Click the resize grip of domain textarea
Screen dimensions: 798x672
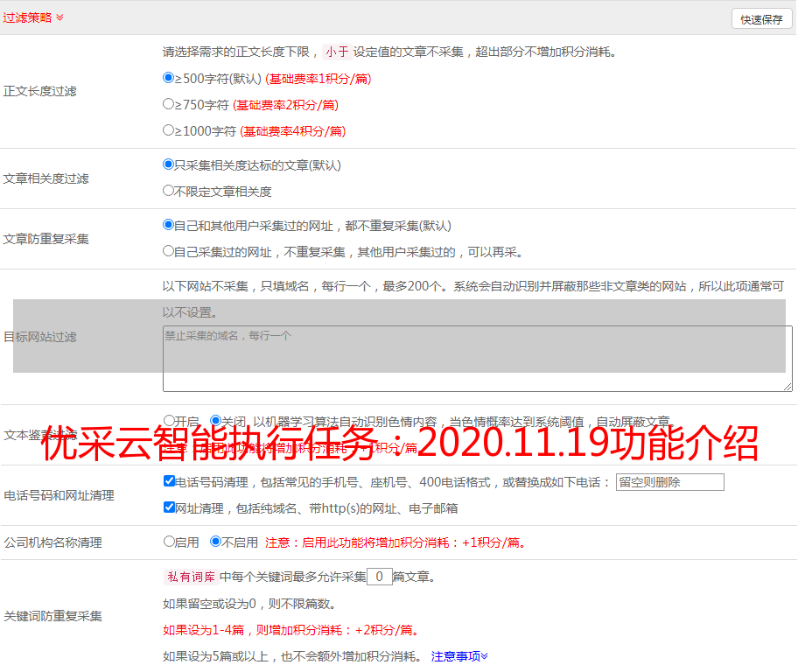click(x=787, y=387)
